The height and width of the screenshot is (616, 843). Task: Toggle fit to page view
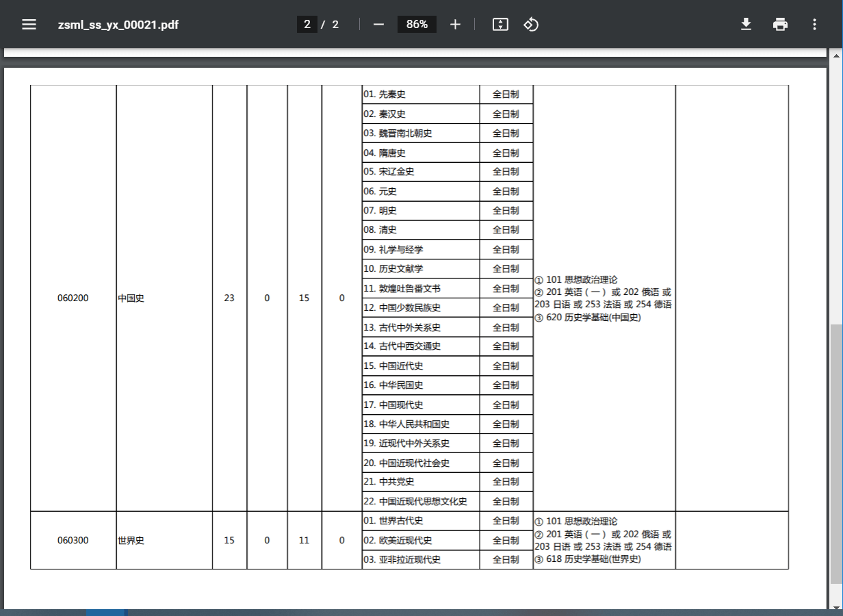pyautogui.click(x=500, y=25)
